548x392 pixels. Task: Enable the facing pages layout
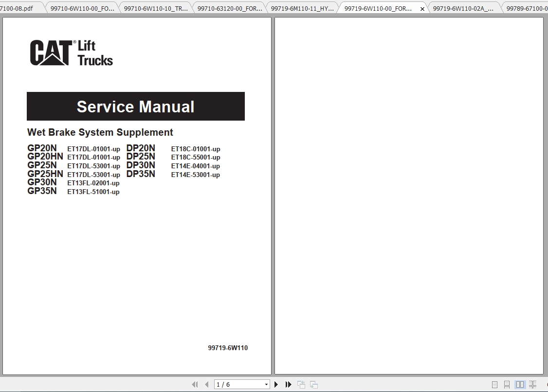(x=520, y=384)
